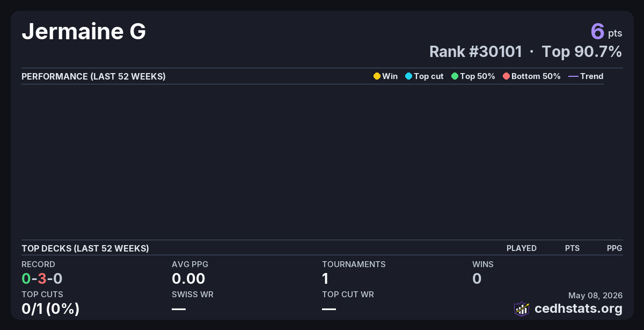Sort by the PTS column header
644x330 pixels.
click(x=572, y=248)
